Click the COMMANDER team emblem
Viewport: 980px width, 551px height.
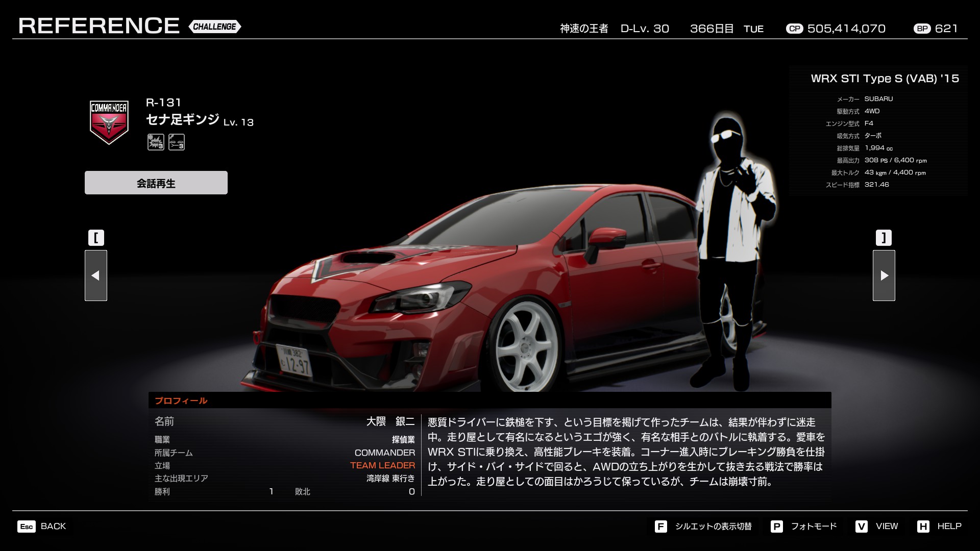coord(109,121)
